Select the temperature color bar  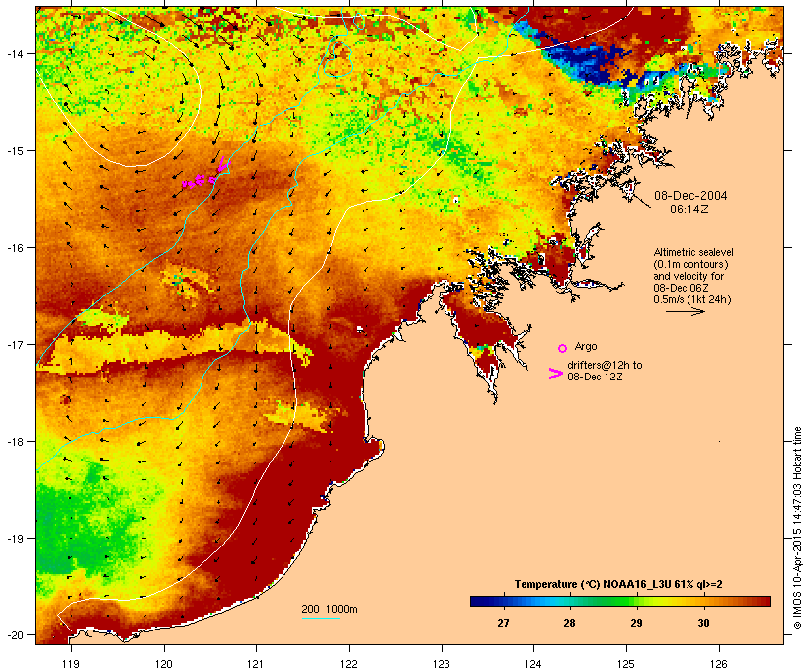[620, 601]
